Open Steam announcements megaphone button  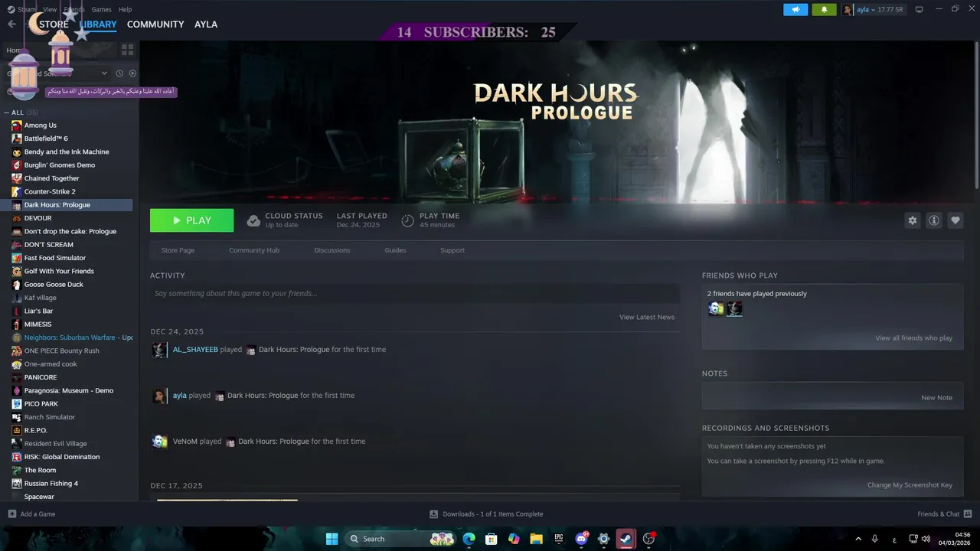tap(795, 9)
